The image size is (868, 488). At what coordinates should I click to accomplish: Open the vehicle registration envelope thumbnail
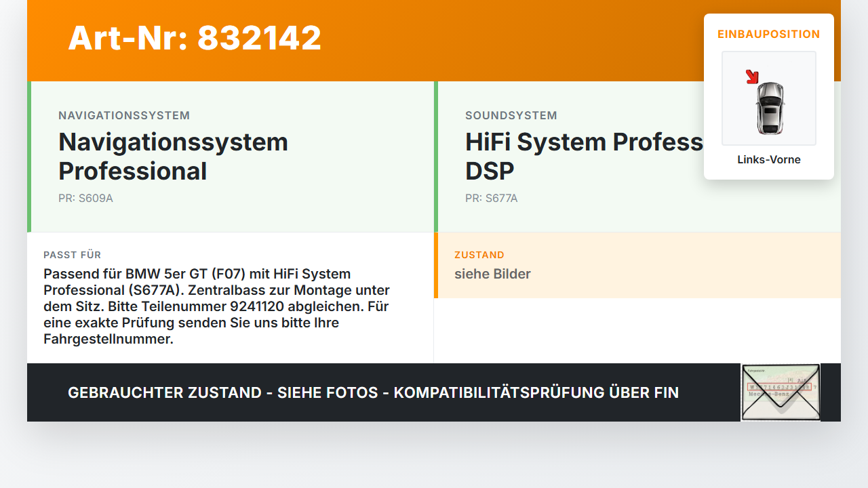pyautogui.click(x=781, y=392)
